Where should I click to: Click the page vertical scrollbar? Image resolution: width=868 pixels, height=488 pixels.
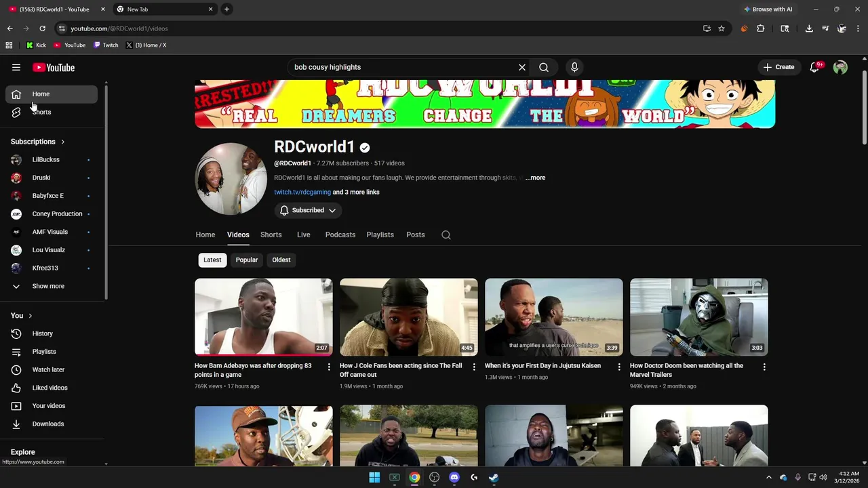pos(864,107)
